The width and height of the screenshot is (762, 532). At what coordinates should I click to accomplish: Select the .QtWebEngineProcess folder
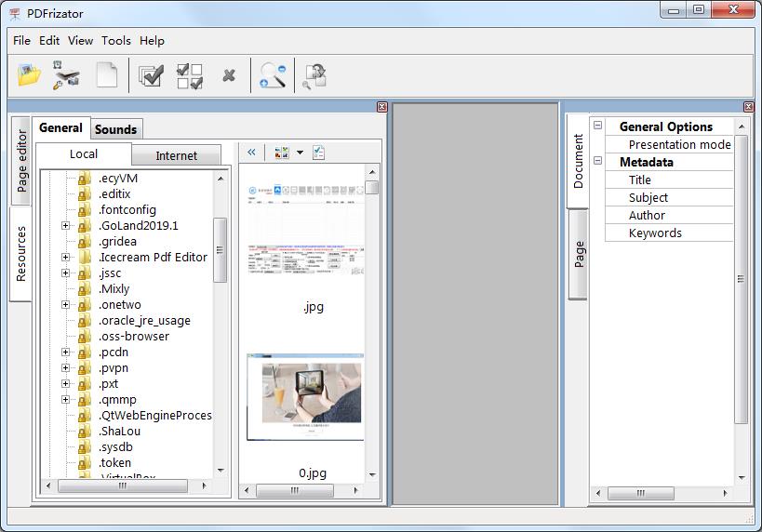[x=155, y=416]
